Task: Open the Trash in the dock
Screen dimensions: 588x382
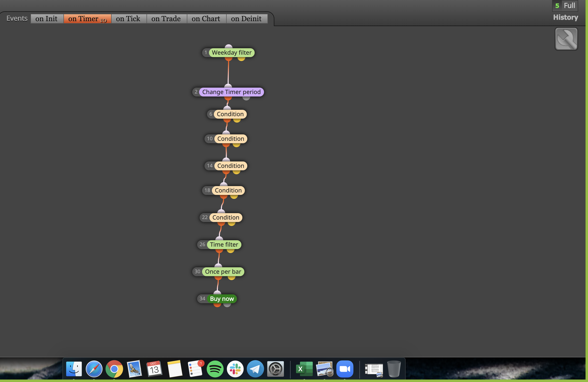Action: point(394,369)
